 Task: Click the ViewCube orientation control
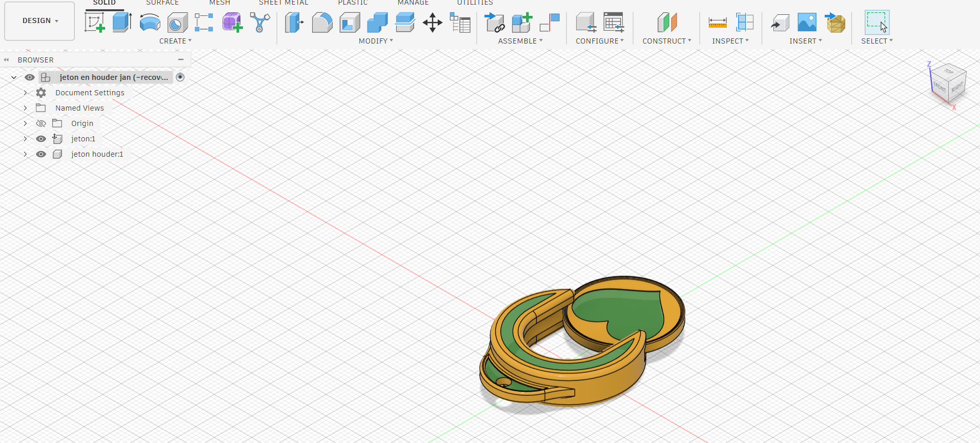[x=948, y=82]
